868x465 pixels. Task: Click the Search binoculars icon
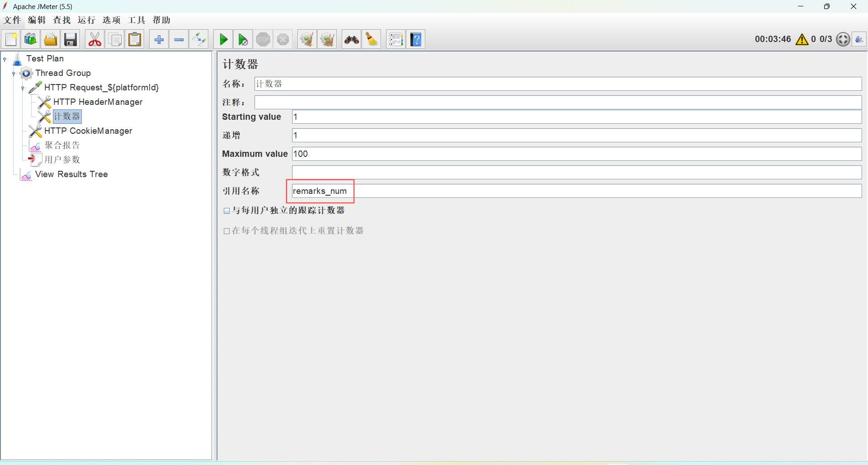coord(351,39)
